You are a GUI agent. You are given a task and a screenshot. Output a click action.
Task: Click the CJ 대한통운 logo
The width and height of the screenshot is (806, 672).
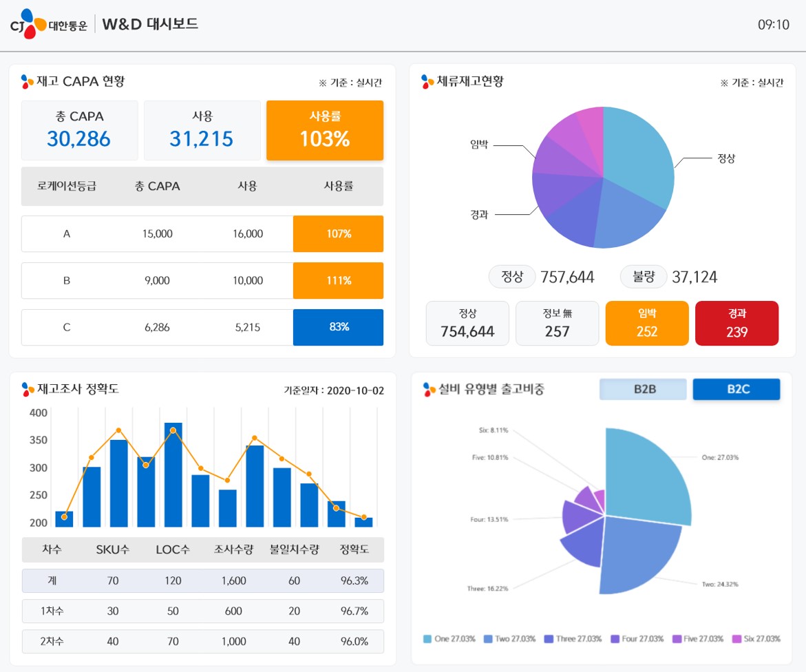pos(48,25)
